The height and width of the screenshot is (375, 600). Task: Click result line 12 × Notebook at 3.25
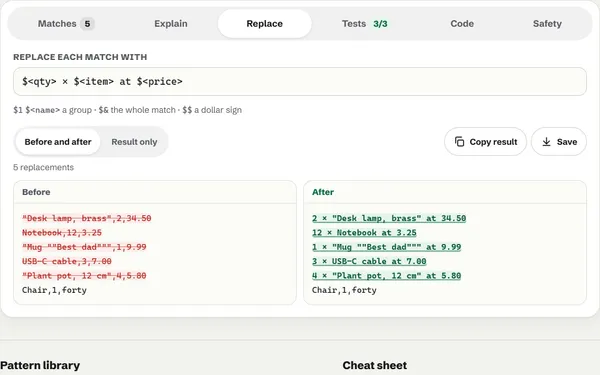click(364, 233)
